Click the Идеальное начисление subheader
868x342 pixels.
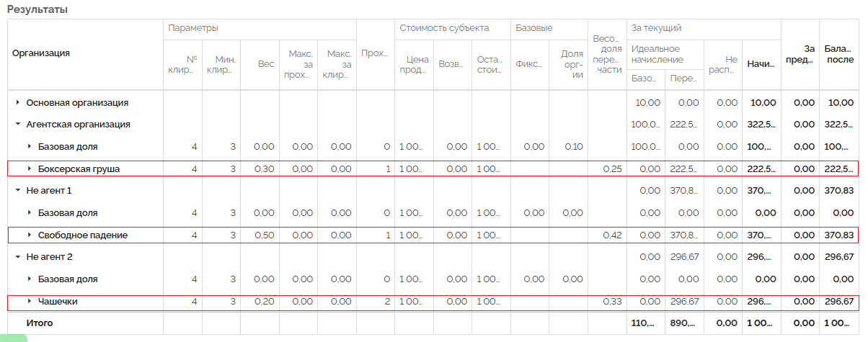(x=657, y=54)
